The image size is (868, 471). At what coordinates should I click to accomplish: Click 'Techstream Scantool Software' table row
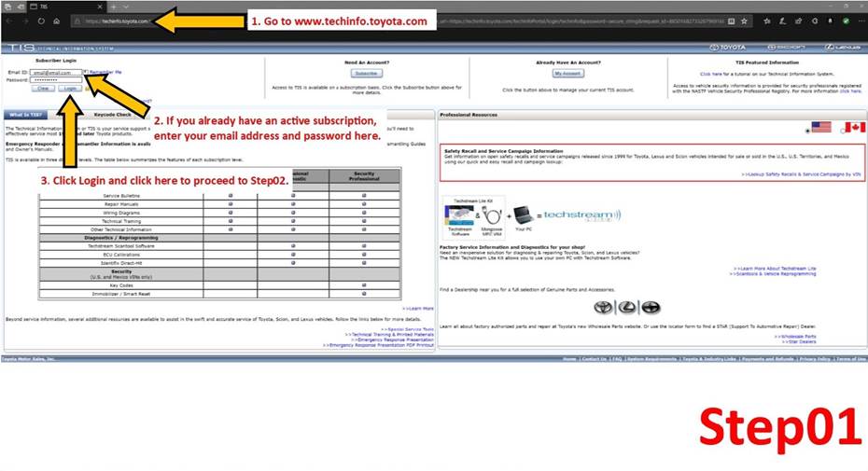tap(219, 245)
